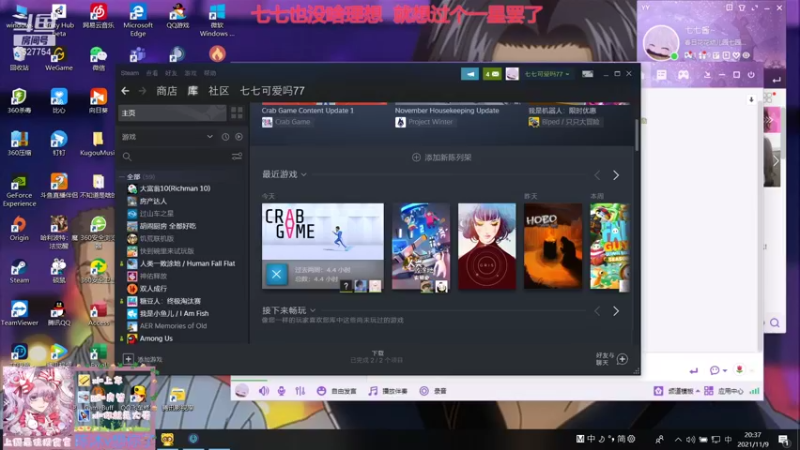Select 我是小鱼儿 / I Am Fish entry
The height and width of the screenshot is (450, 800).
(174, 313)
